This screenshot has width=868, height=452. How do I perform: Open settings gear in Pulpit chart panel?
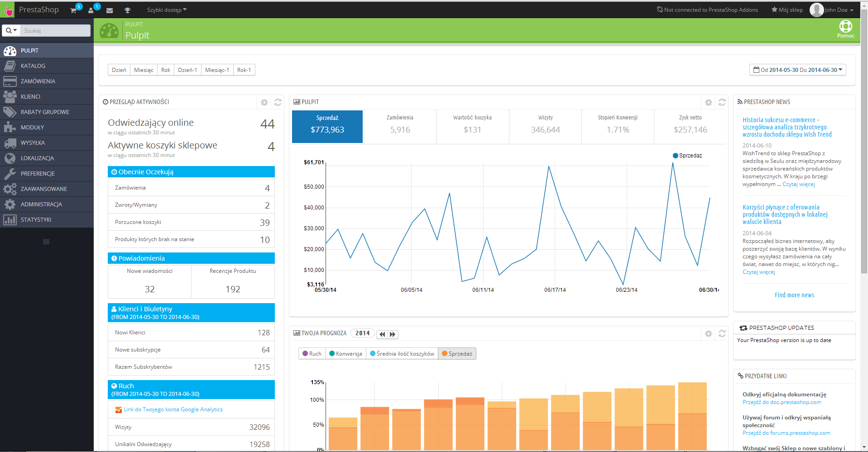tap(709, 103)
